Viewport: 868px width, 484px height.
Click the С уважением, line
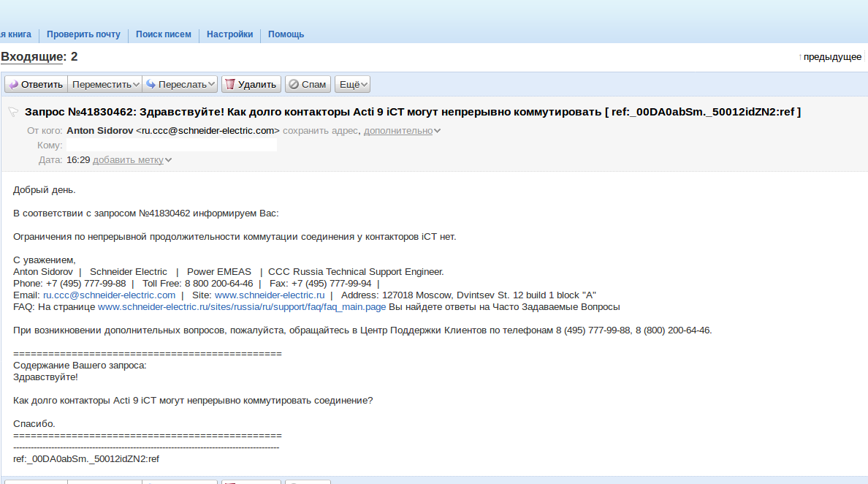click(45, 260)
